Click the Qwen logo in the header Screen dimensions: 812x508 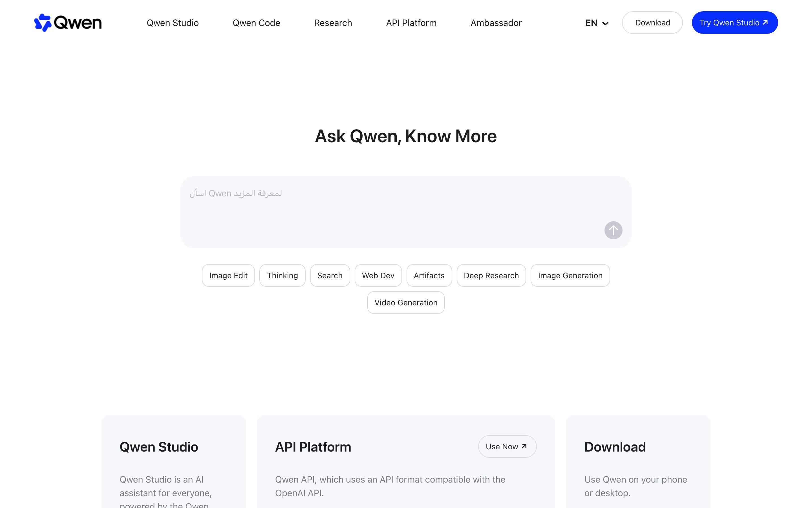pos(68,23)
